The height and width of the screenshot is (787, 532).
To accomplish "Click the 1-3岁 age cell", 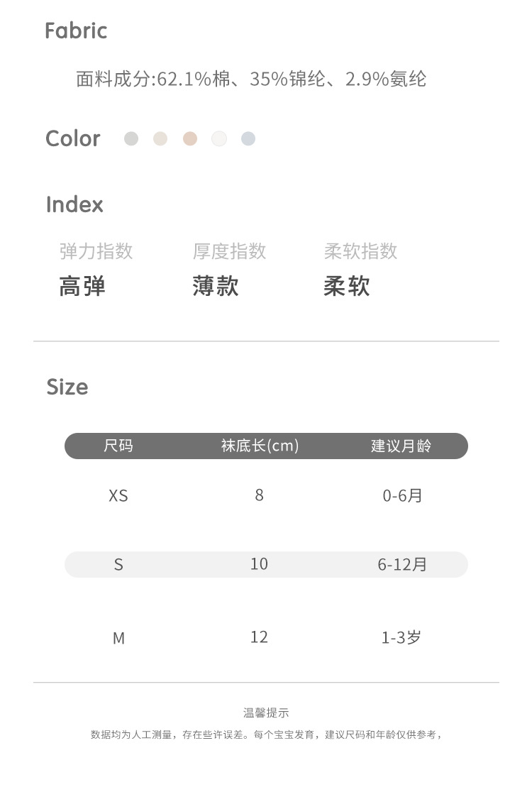I will pyautogui.click(x=401, y=637).
